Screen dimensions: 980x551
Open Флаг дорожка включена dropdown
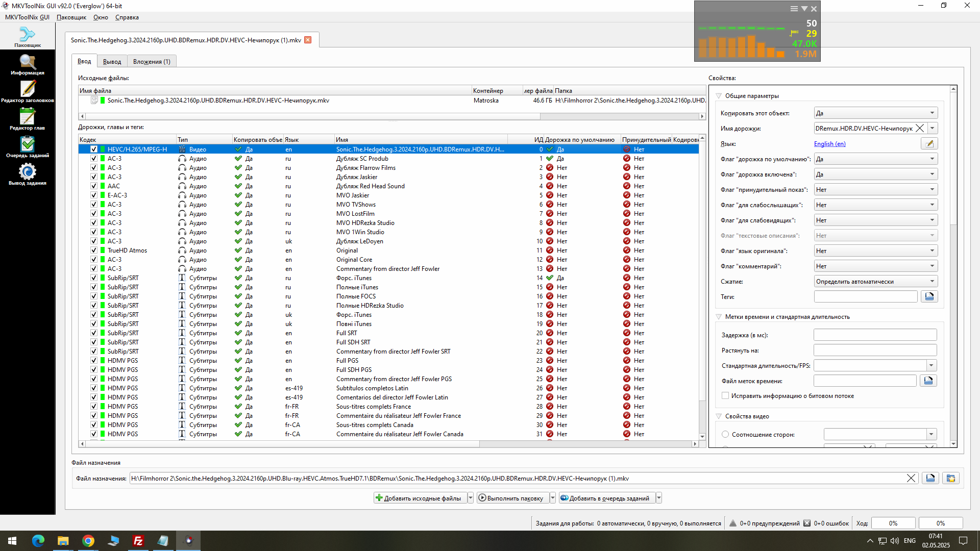875,174
